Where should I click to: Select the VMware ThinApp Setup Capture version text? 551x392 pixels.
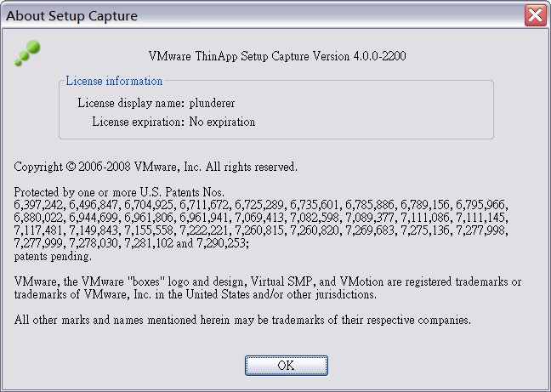pyautogui.click(x=277, y=56)
